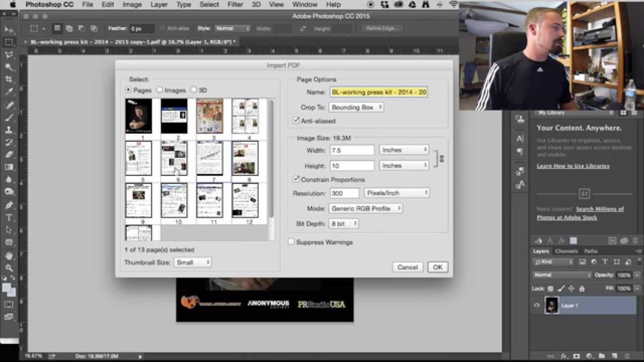Select the Horizontal Type tool
This screenshot has width=644, height=362.
[9, 218]
